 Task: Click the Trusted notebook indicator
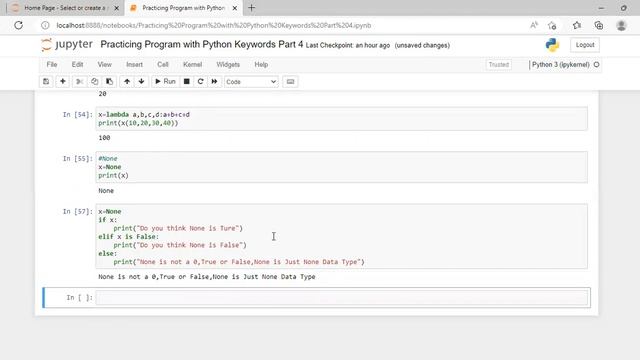(x=499, y=64)
